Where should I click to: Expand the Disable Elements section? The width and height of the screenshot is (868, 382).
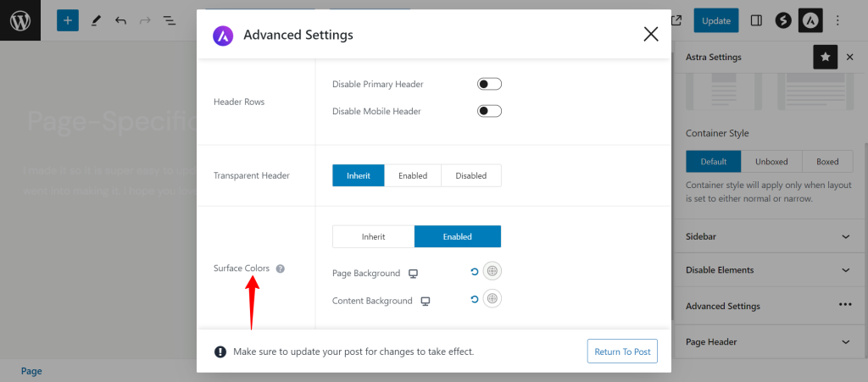[766, 270]
